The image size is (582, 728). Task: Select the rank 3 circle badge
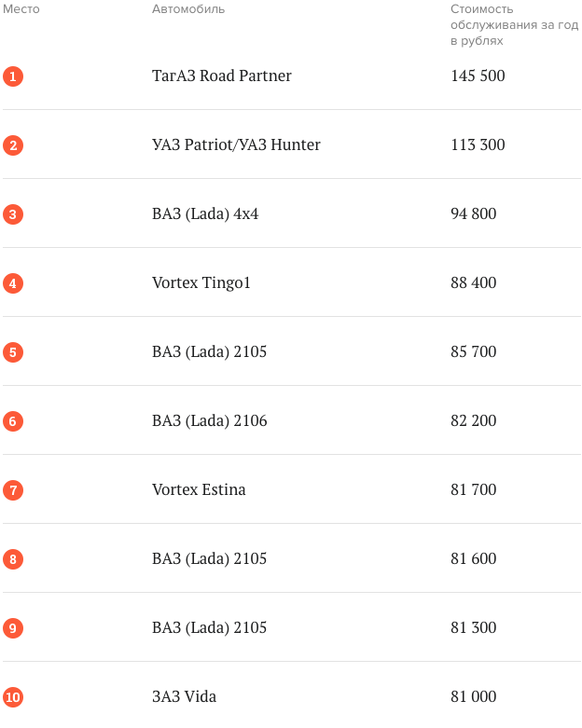13,214
